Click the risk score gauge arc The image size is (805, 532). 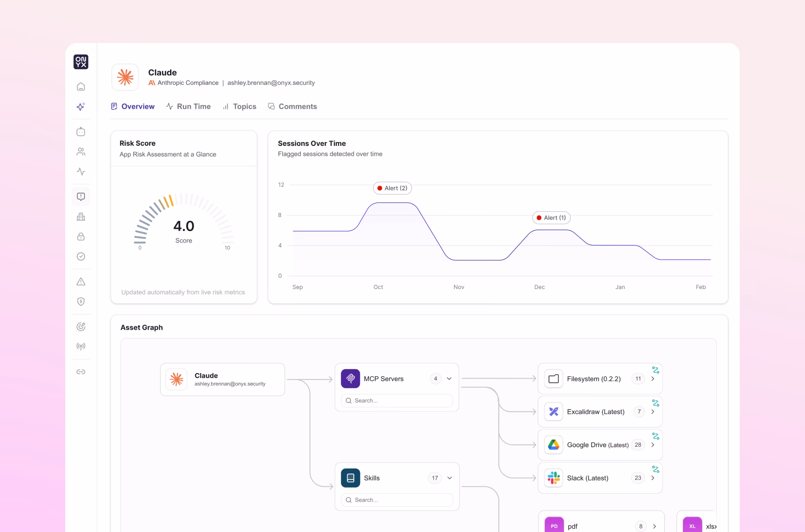click(x=184, y=218)
